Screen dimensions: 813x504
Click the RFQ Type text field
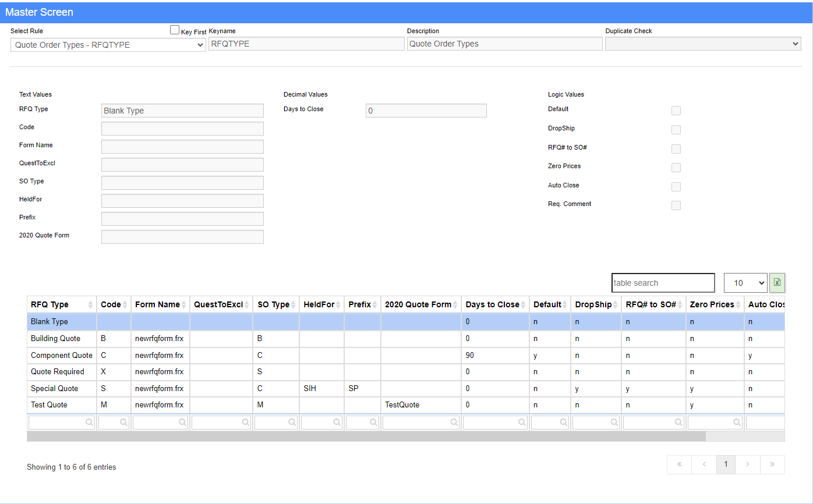click(182, 111)
